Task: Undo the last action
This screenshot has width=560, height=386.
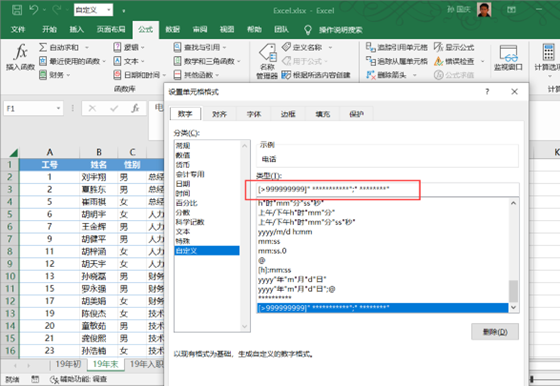Action: [x=34, y=10]
